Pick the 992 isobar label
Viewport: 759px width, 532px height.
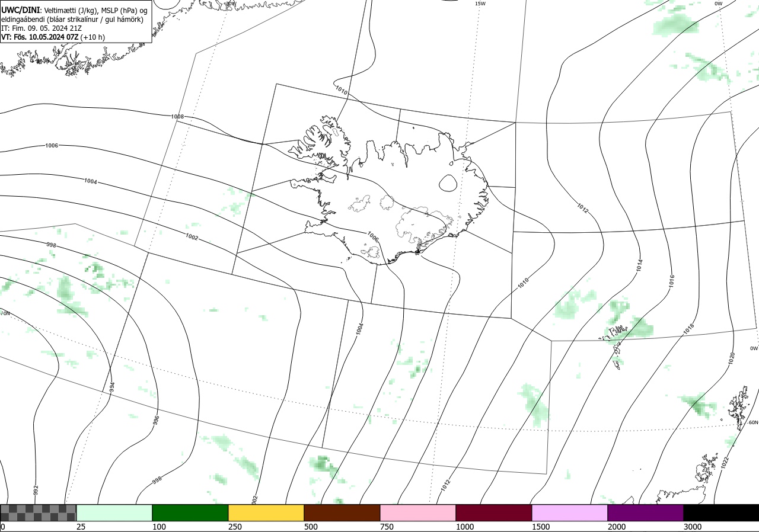pyautogui.click(x=36, y=491)
